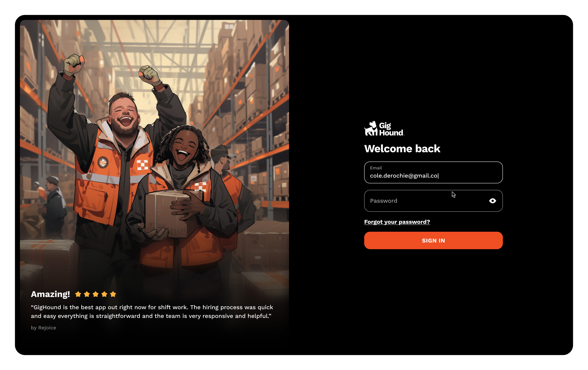Click the warehouse workers illustration
This screenshot has width=588, height=370.
tap(154, 156)
